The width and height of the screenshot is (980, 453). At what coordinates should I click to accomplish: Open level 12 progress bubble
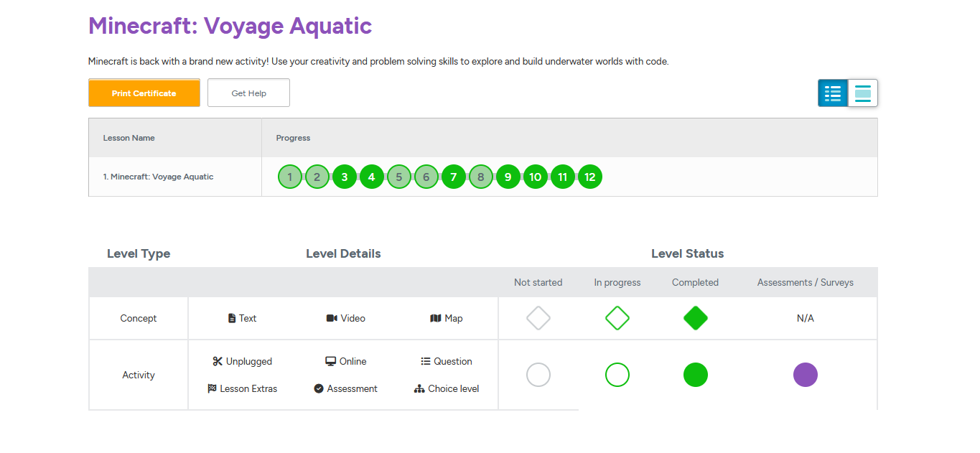click(590, 177)
